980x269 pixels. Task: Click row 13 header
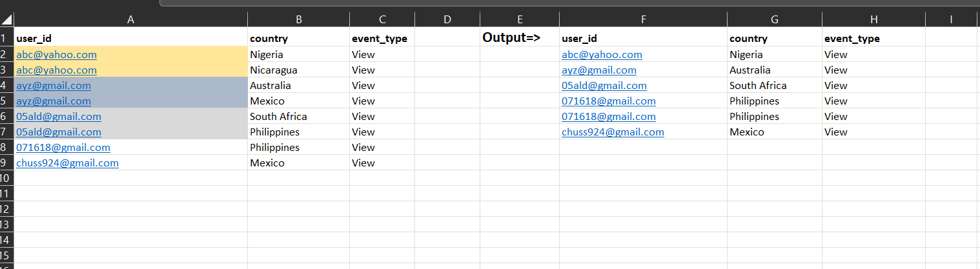click(x=6, y=224)
